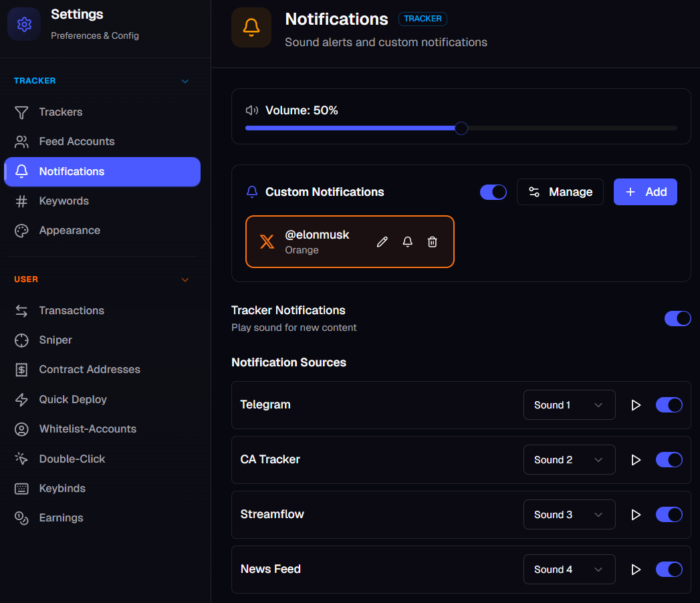Play the News Feed sound preview

(x=636, y=570)
